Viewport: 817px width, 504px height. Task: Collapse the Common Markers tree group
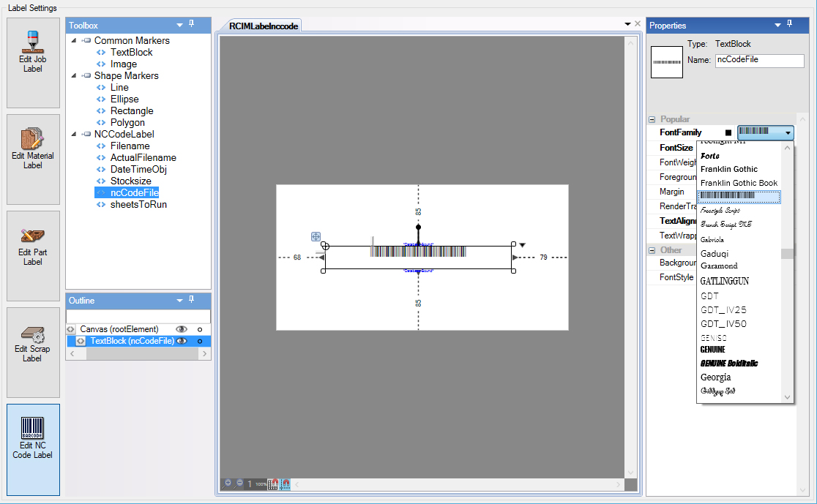[74, 41]
